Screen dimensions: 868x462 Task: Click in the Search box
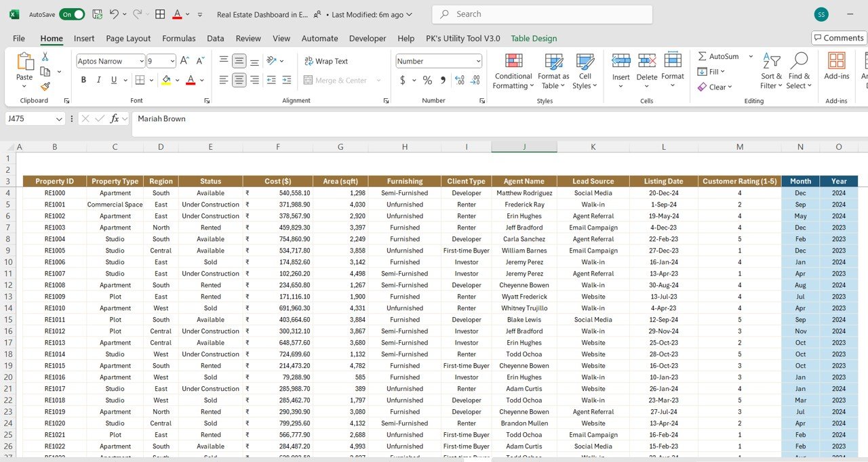coord(542,14)
